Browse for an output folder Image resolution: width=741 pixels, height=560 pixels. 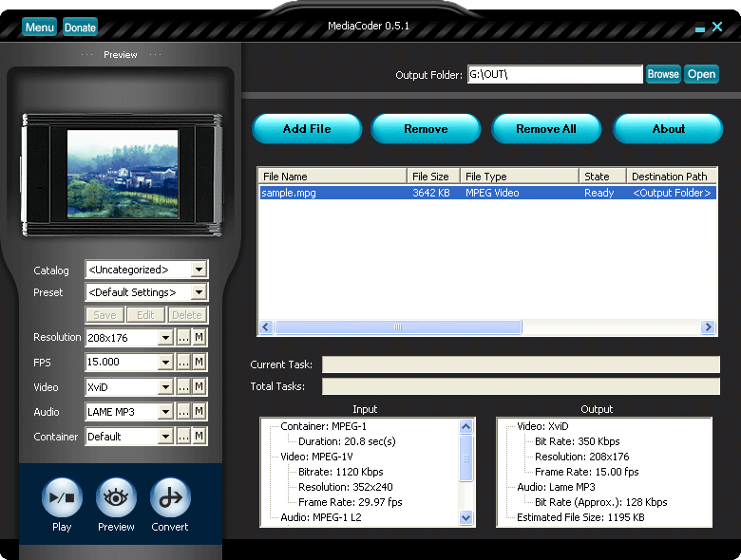[x=663, y=74]
